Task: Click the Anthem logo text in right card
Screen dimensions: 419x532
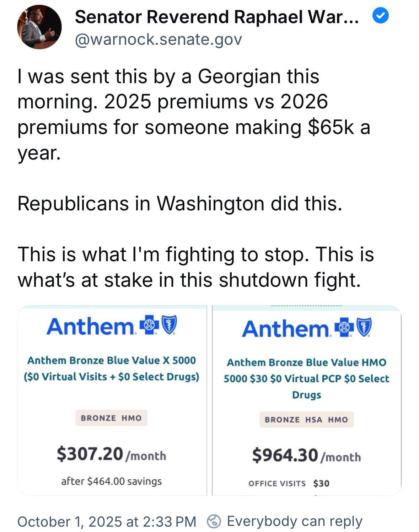Action: point(286,329)
